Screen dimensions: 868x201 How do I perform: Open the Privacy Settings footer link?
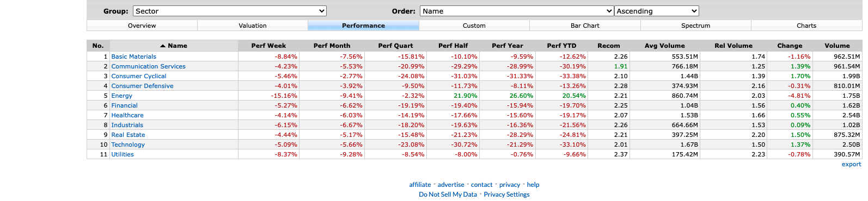(x=506, y=194)
